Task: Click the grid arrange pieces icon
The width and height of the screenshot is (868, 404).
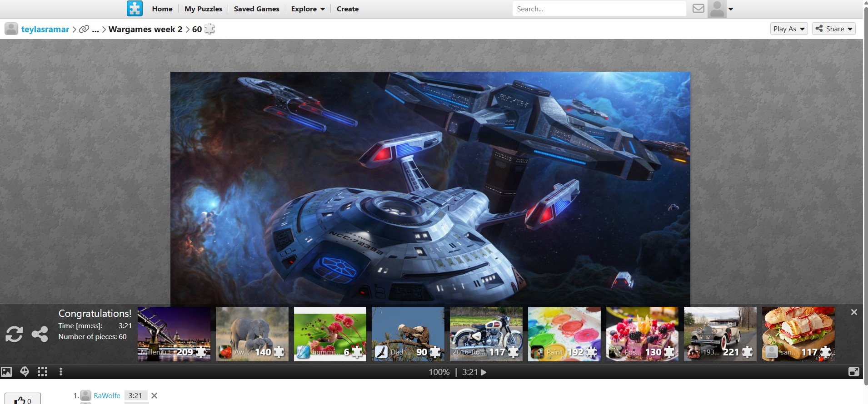Action: (x=43, y=372)
